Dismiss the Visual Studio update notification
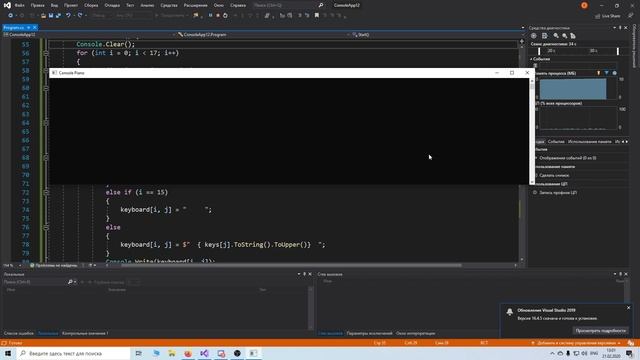This screenshot has height=360, width=640. 629,308
